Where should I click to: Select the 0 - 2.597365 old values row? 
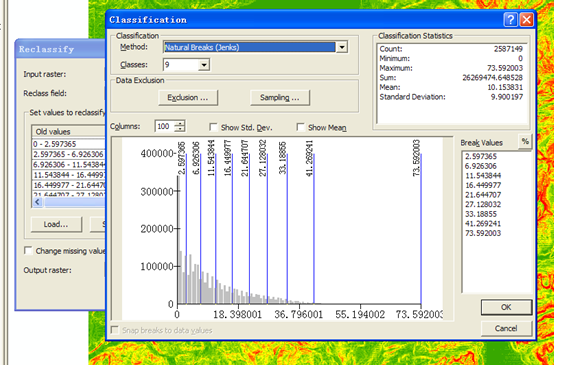(x=69, y=144)
